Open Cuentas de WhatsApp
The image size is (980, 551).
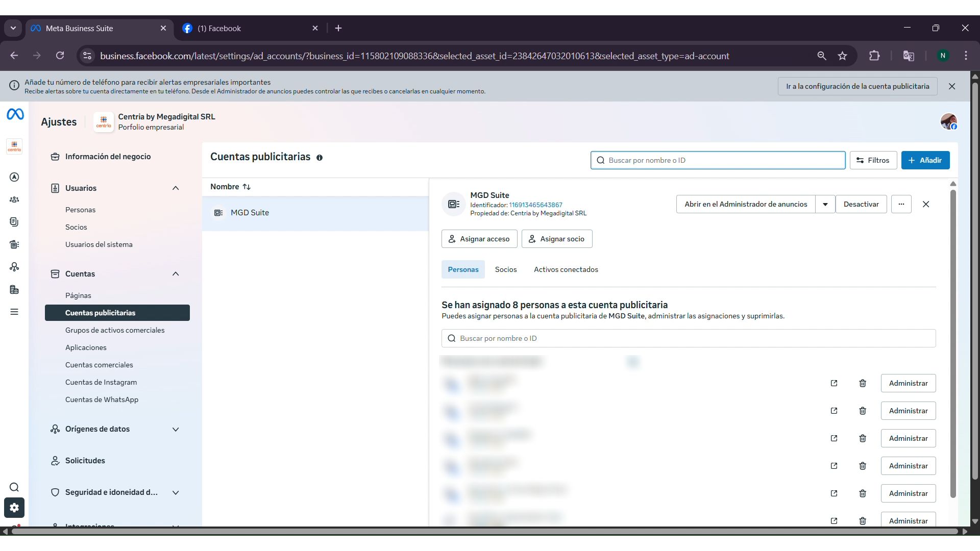pos(102,399)
